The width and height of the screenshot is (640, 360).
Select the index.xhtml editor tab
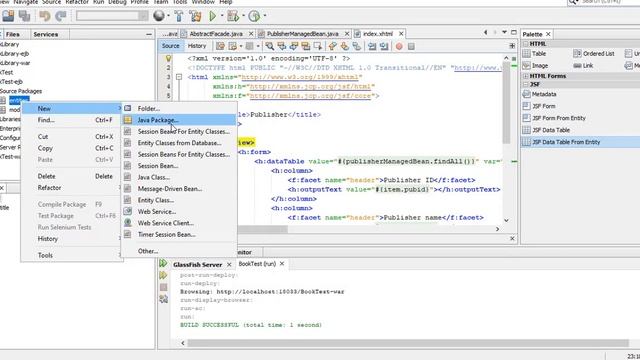378,33
